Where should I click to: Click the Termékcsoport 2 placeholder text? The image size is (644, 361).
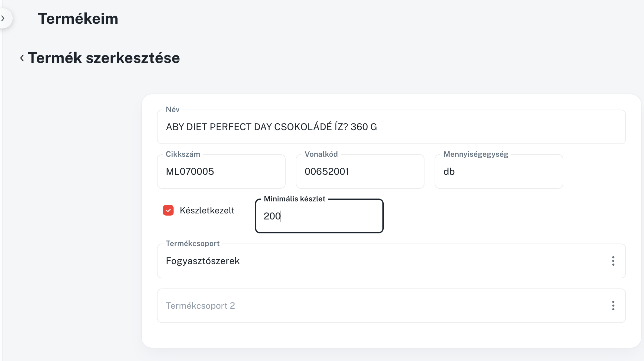point(200,306)
